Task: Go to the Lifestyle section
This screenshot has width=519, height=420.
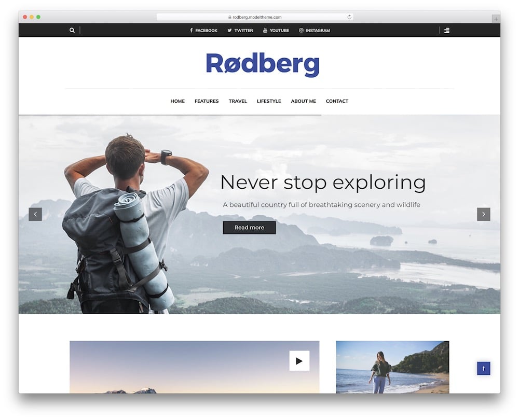Action: click(x=269, y=101)
